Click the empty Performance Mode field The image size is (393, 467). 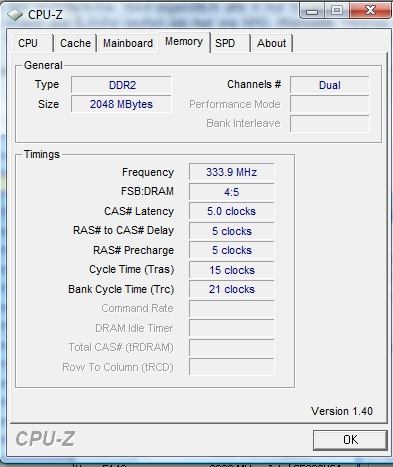pos(330,104)
